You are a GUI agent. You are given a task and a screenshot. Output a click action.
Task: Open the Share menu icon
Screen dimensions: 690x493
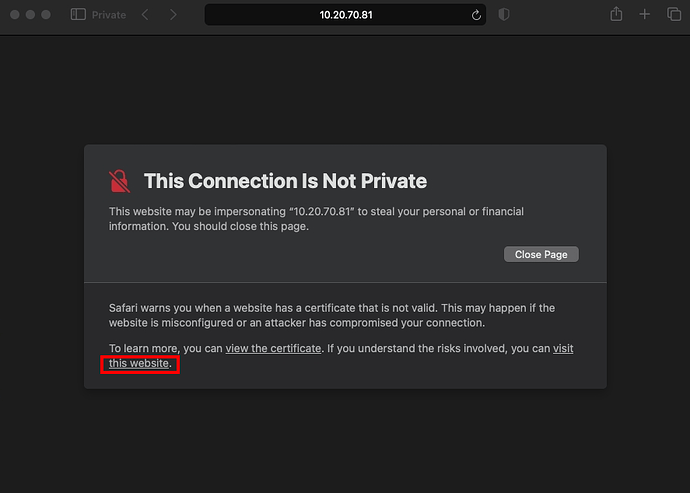pos(616,15)
